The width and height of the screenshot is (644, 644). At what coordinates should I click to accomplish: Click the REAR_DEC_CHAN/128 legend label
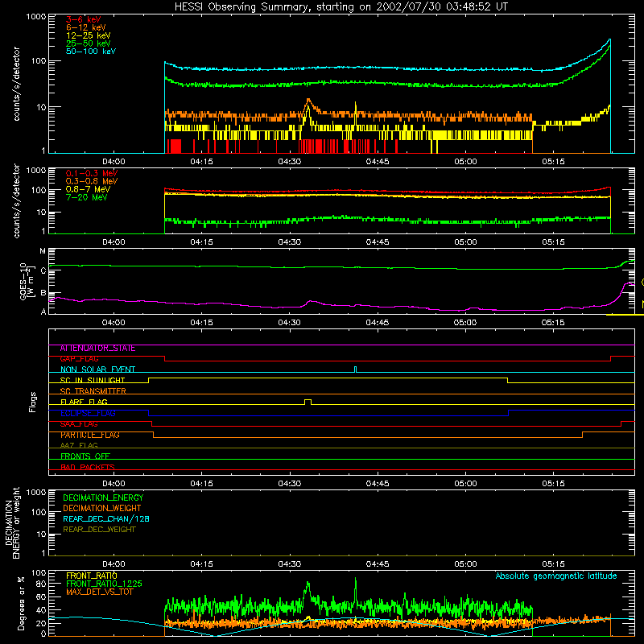(106, 518)
